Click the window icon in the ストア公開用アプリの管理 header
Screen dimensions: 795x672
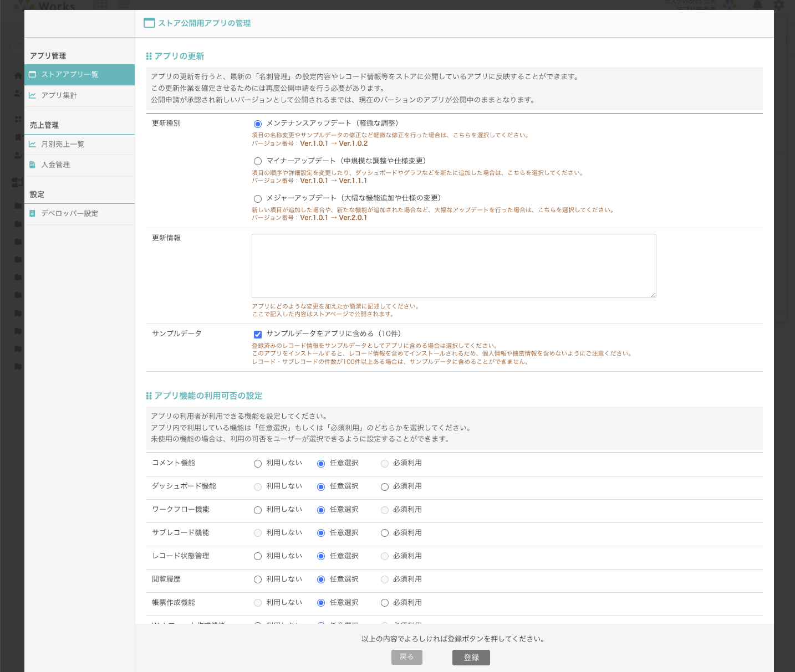pos(149,23)
